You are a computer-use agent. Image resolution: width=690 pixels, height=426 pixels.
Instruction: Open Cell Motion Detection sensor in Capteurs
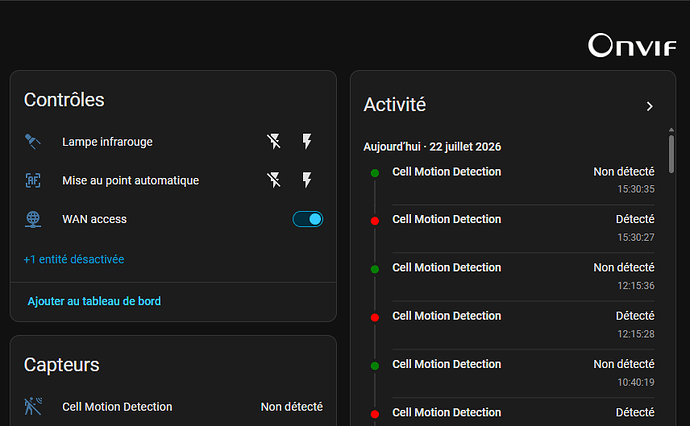(173, 407)
